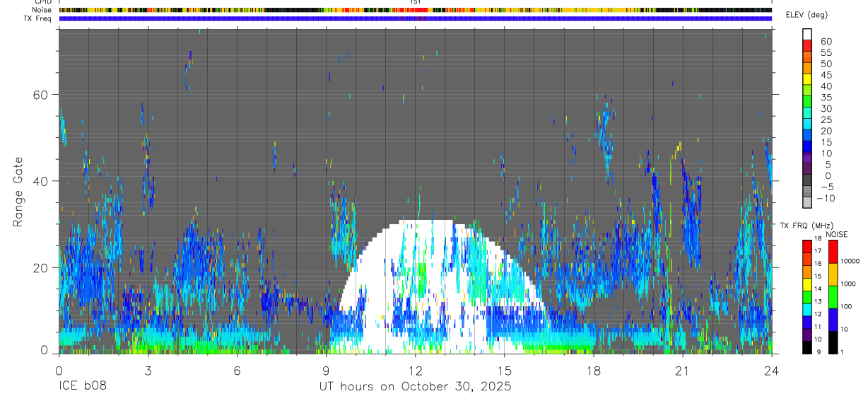Click x-axis tick label "15"
868x401 pixels.
[505, 370]
